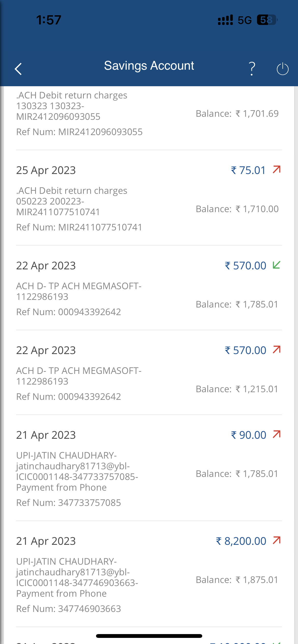Tap the 5G signal status indicator
This screenshot has width=298, height=644.
point(245,20)
